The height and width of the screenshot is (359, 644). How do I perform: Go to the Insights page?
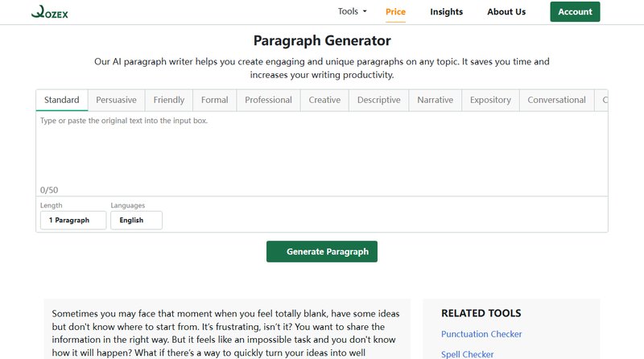click(446, 12)
